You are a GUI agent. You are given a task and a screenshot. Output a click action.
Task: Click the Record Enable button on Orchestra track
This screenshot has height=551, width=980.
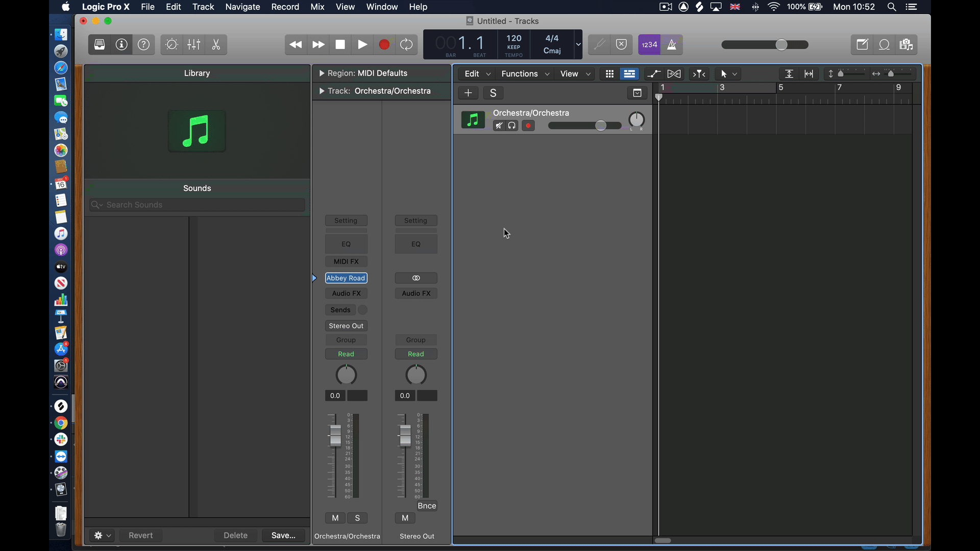click(529, 126)
